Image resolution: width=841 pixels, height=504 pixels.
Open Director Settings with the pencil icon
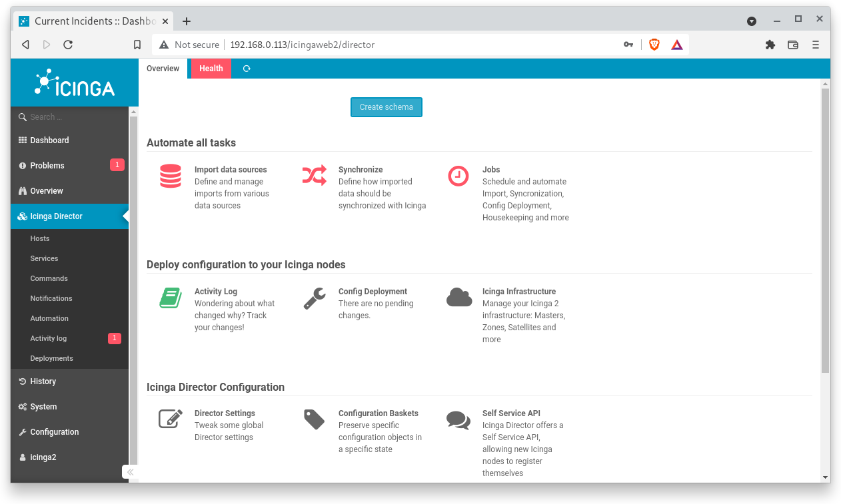click(171, 419)
